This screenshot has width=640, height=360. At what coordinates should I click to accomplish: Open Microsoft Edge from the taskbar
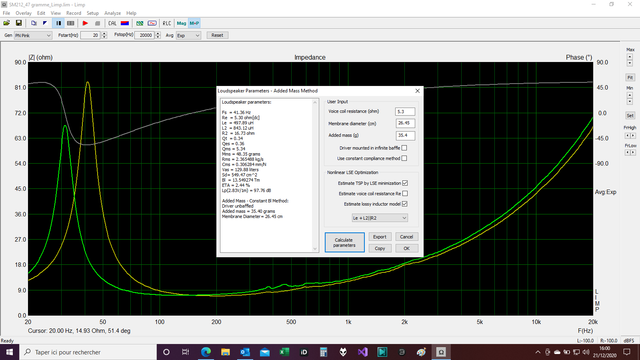pyautogui.click(x=206, y=352)
